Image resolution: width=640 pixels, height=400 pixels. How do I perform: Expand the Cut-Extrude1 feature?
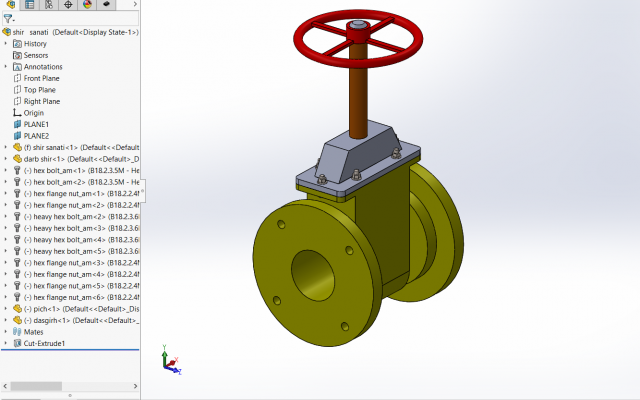pos(6,343)
